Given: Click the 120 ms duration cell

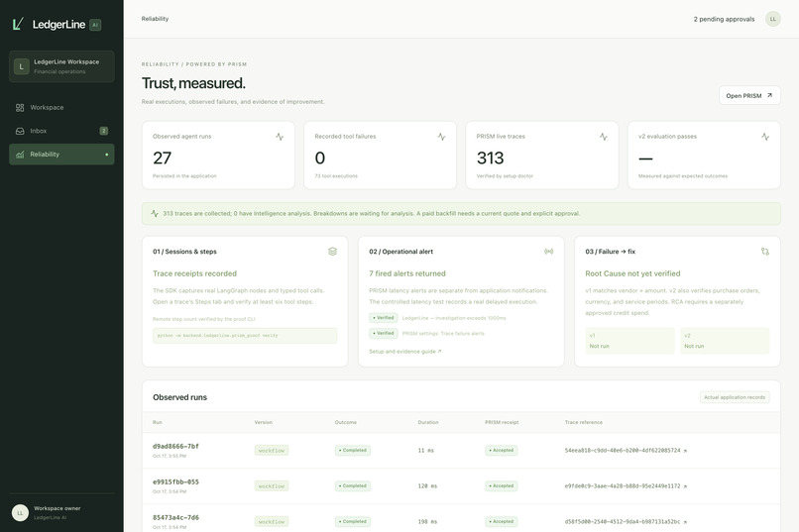Looking at the screenshot, I should 427,486.
